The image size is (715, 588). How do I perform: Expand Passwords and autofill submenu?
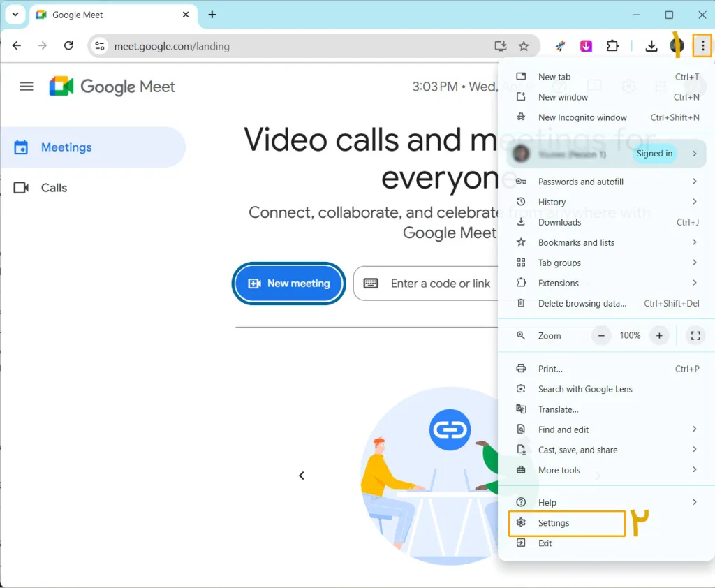pyautogui.click(x=607, y=182)
